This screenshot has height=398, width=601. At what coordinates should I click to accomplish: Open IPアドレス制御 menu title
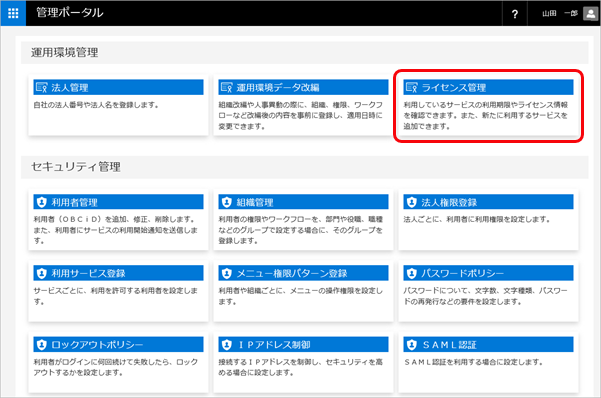[274, 345]
